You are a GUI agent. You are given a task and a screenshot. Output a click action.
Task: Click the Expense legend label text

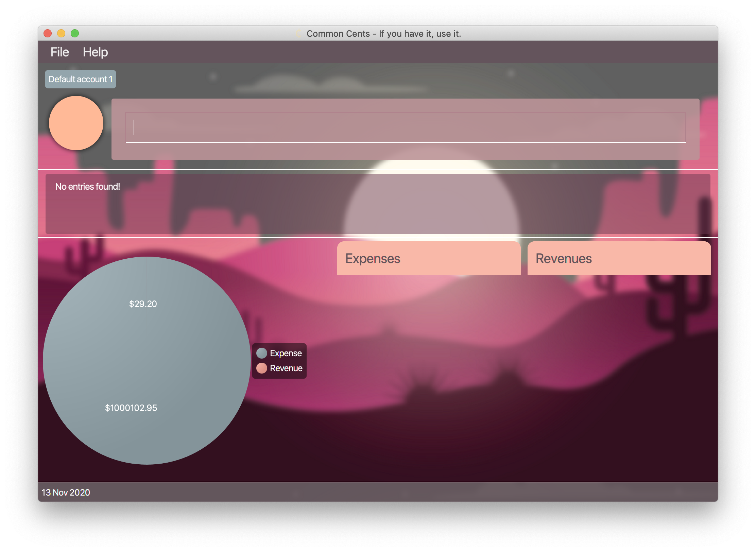click(286, 353)
